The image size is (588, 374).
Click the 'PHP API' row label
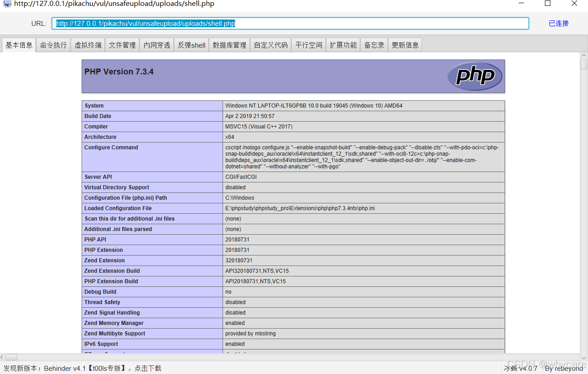(x=95, y=240)
